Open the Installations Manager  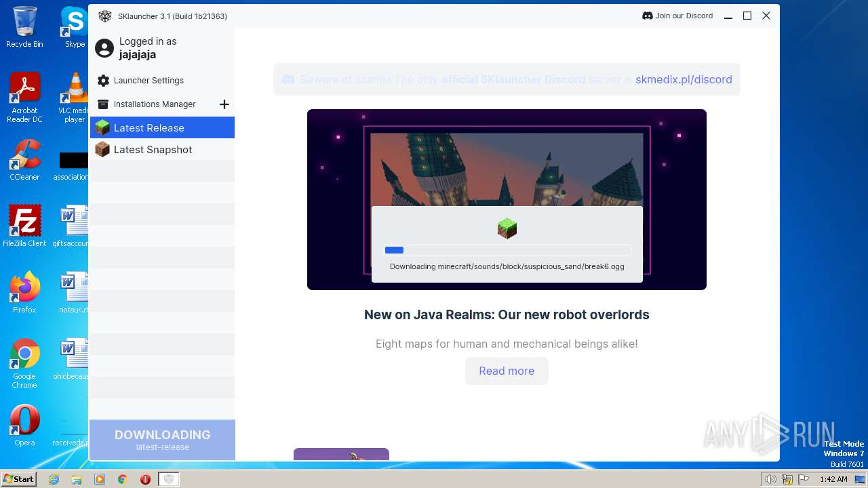(155, 104)
